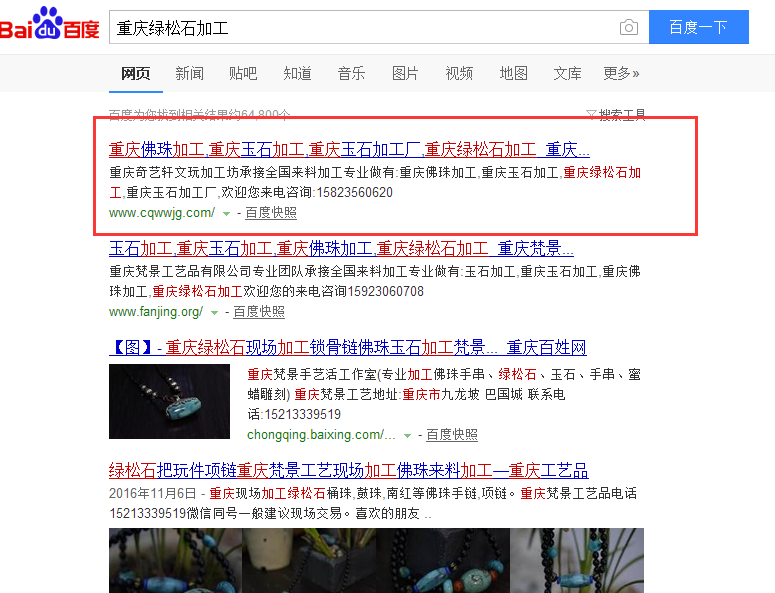The height and width of the screenshot is (593, 775).
Task: Click snippet text 欢迎您的来电咨询15923060708
Action: pos(334,292)
